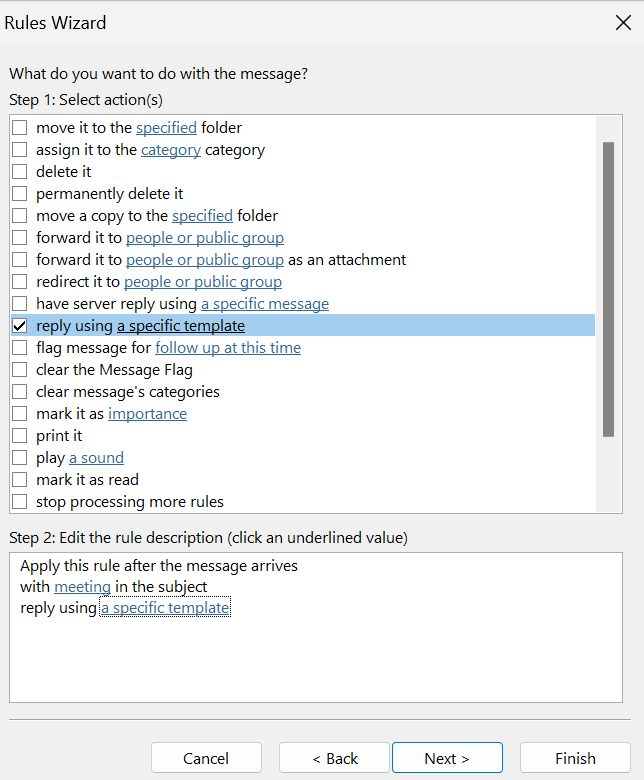644x780 pixels.
Task: Check 'stop processing more rules'
Action: [19, 502]
